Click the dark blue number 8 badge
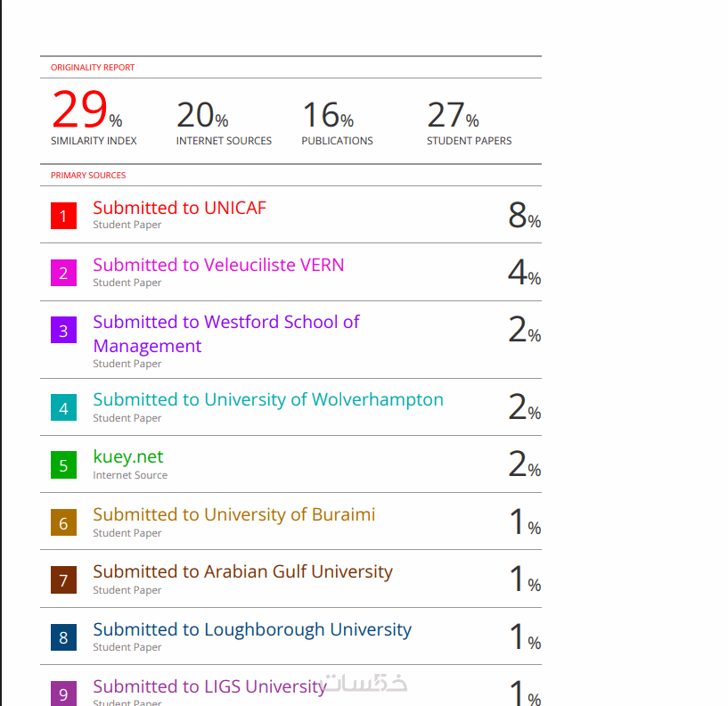This screenshot has width=728, height=706. pyautogui.click(x=63, y=637)
